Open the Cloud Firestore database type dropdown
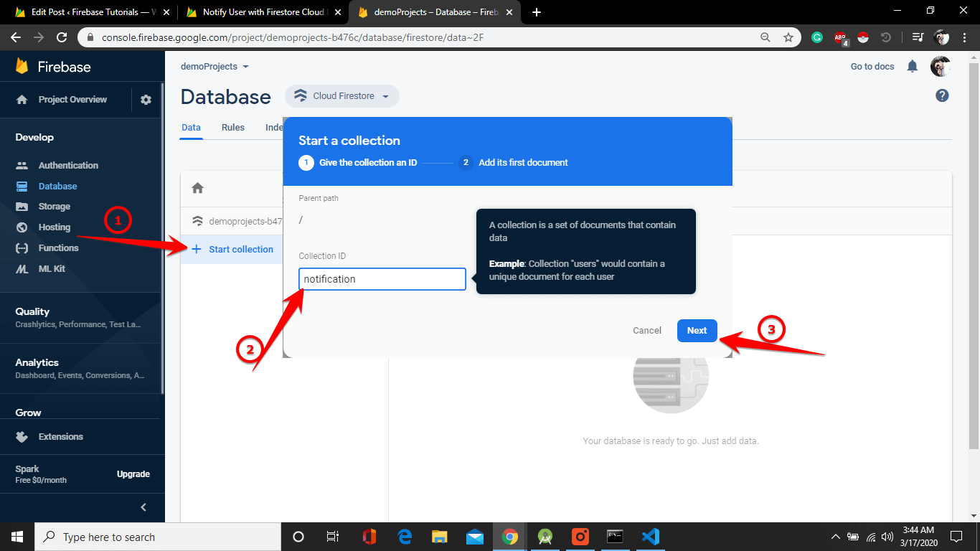The height and width of the screenshot is (551, 980). [342, 96]
